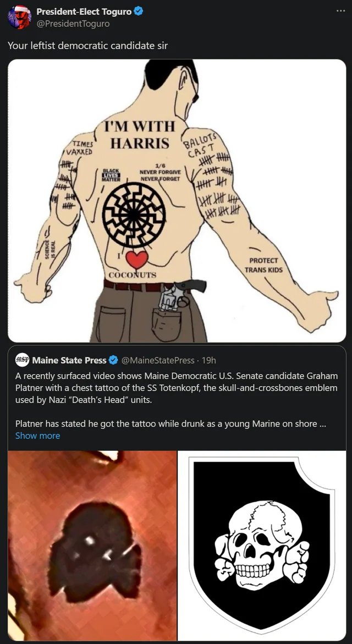The width and height of the screenshot is (352, 644).
Task: Click the verified badge beside Maine State Press
Action: pyautogui.click(x=113, y=360)
